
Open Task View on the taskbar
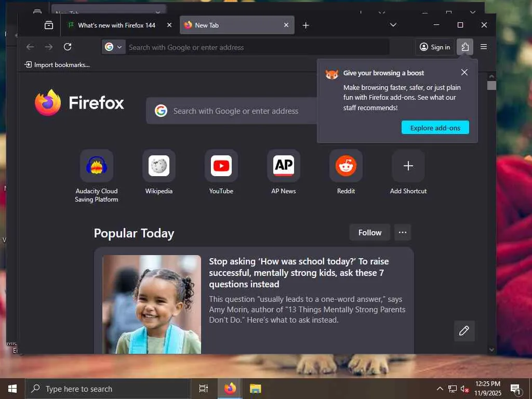pyautogui.click(x=204, y=389)
